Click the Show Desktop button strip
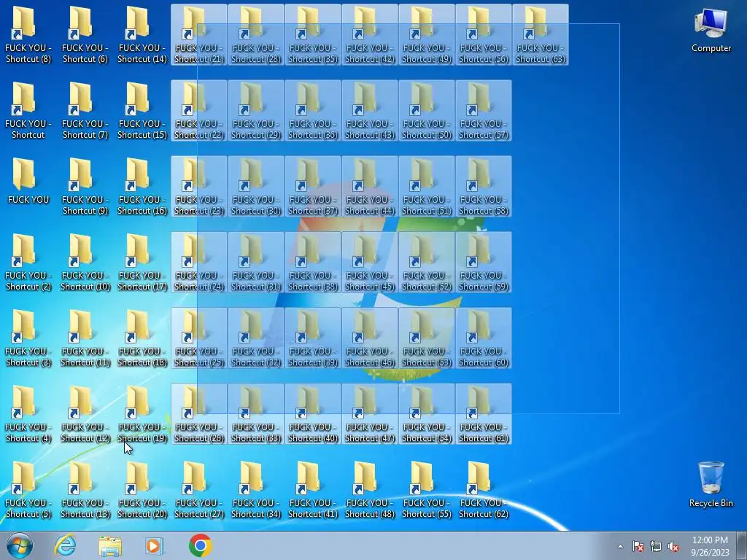Screen dimensions: 747x560 coord(742,545)
